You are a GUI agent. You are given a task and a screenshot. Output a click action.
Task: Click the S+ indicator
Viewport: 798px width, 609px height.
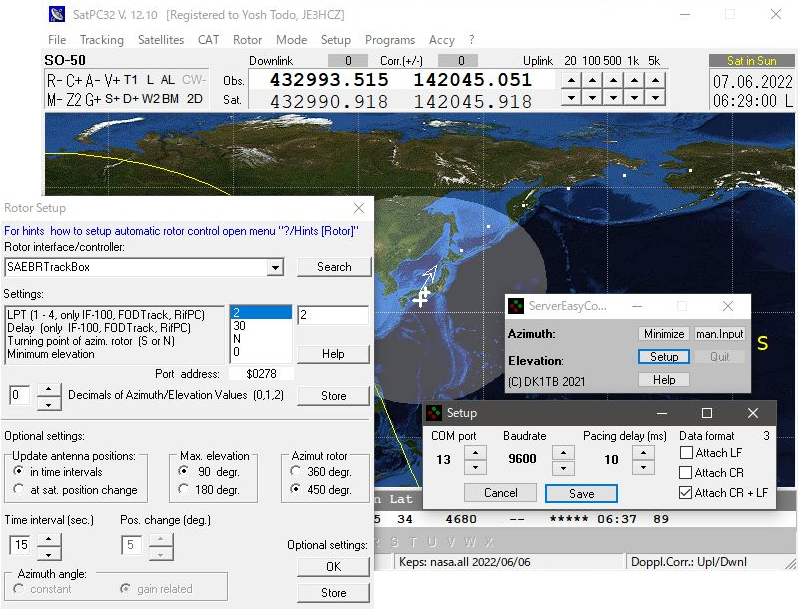112,99
